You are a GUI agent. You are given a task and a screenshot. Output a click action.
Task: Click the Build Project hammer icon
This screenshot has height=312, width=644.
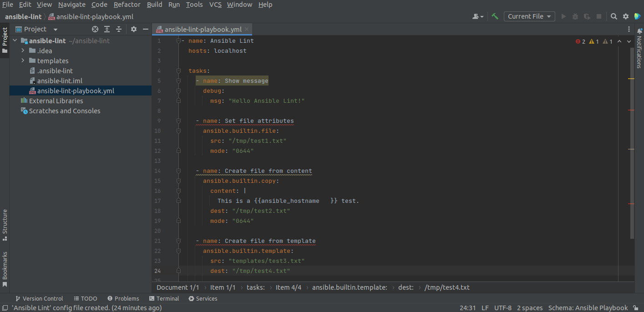click(495, 16)
